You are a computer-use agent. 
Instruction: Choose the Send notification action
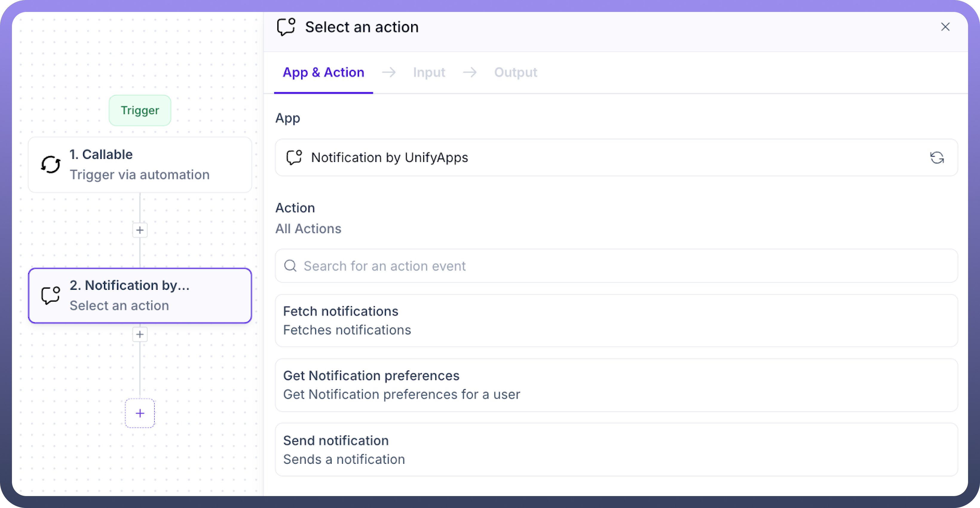click(616, 449)
